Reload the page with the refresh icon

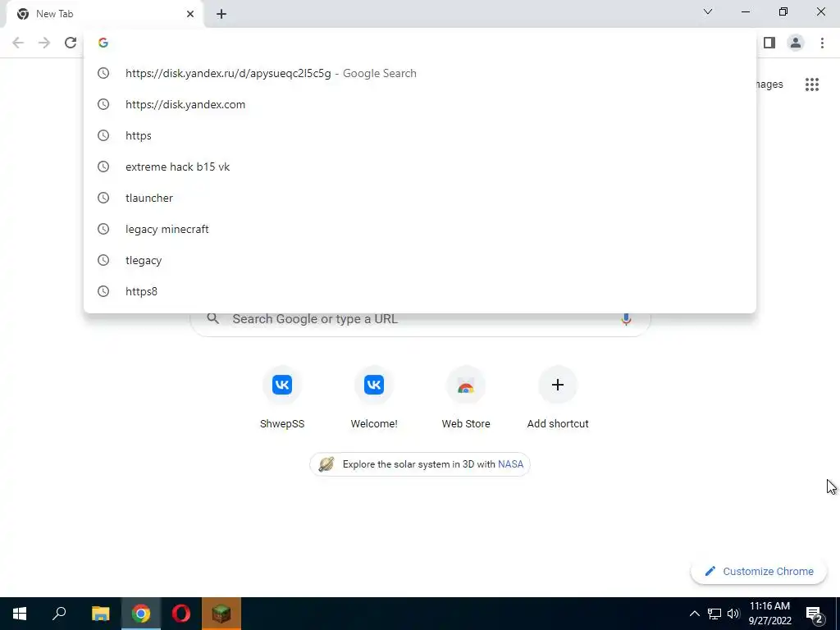pos(71,43)
